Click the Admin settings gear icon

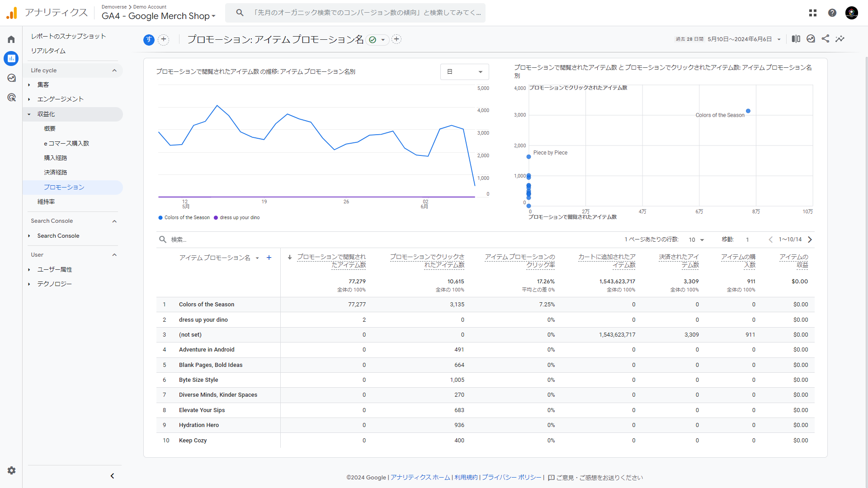coord(11,470)
